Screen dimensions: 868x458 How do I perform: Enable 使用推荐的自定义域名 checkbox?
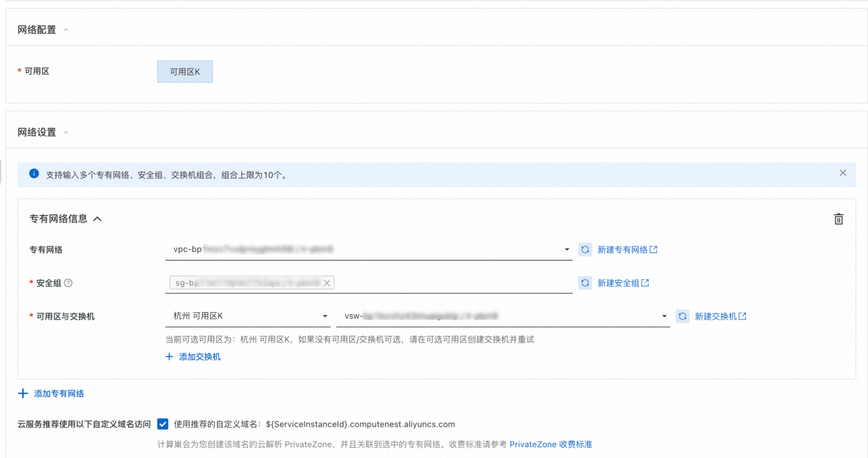(163, 424)
